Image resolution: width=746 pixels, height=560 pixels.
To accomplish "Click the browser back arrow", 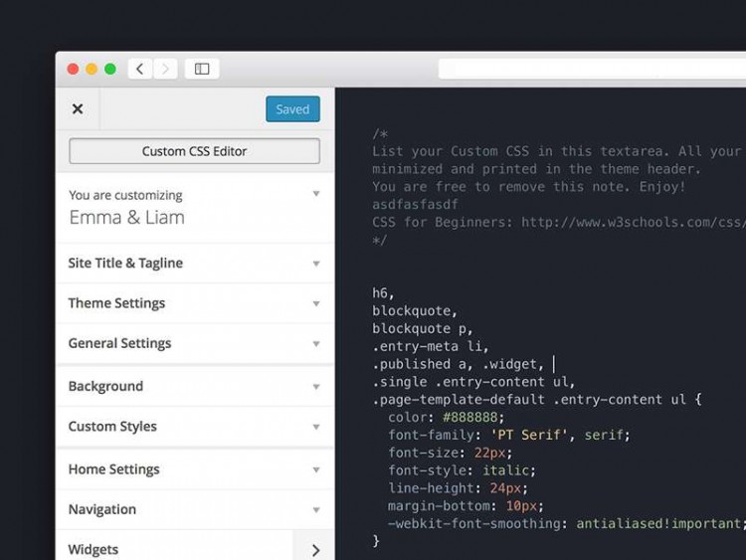I will tap(140, 69).
